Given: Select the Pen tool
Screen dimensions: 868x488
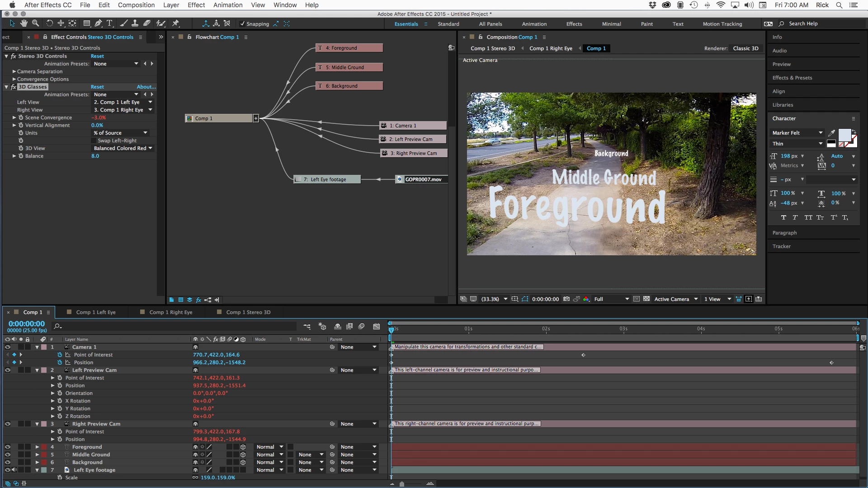Looking at the screenshot, I should click(98, 23).
